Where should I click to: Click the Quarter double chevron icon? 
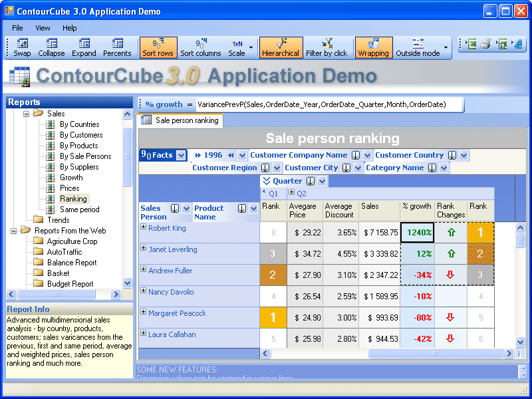pyautogui.click(x=267, y=181)
